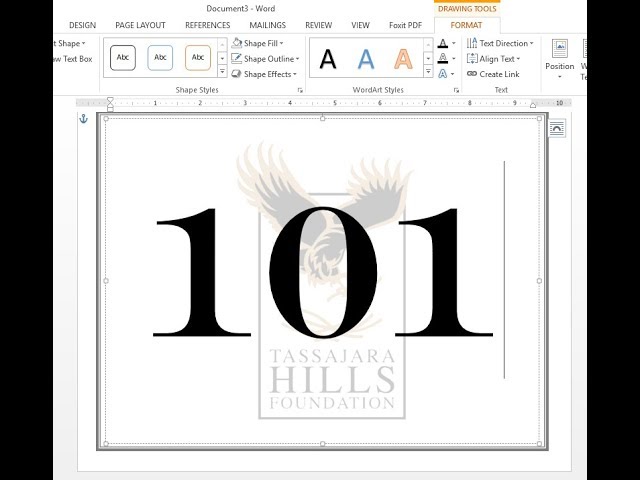Open the Foxit PDF tab
This screenshot has height=480, width=640.
[x=405, y=25]
